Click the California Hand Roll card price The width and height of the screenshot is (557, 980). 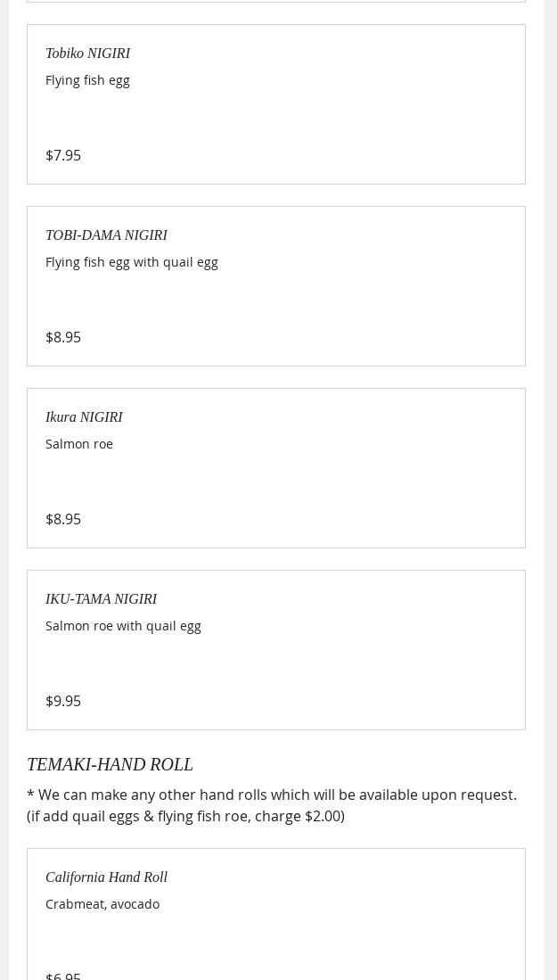(x=63, y=976)
